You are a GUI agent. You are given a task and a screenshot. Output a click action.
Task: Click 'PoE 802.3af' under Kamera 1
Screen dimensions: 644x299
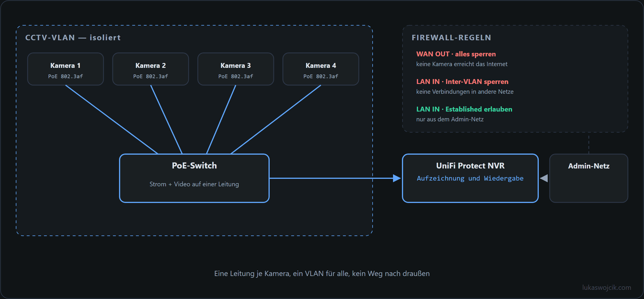(x=66, y=76)
